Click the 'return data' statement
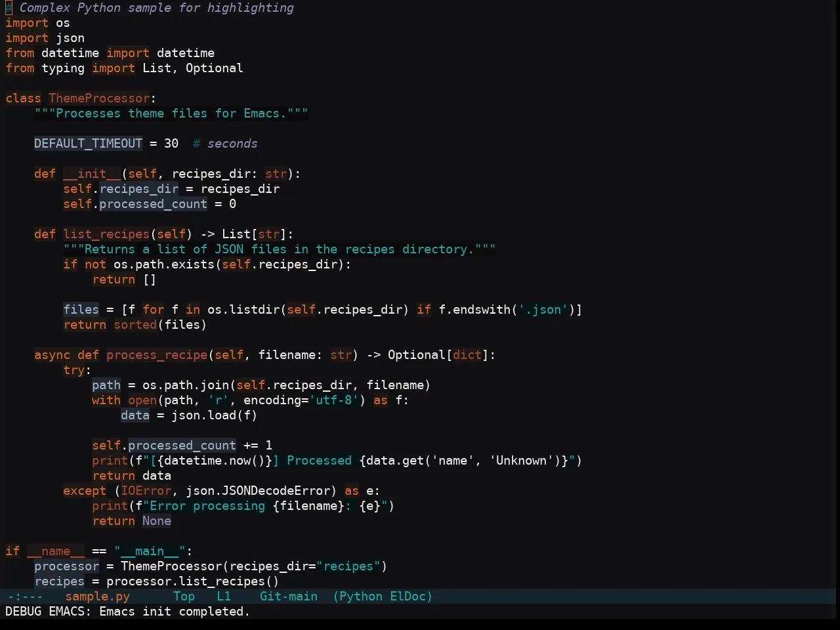The image size is (840, 630). pos(131,476)
